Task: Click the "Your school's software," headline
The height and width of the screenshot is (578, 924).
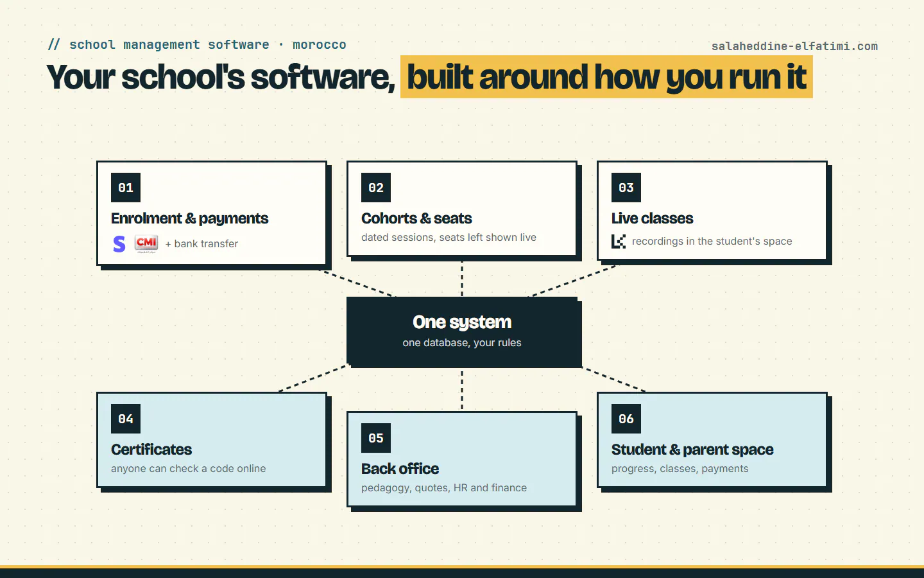Action: 221,77
